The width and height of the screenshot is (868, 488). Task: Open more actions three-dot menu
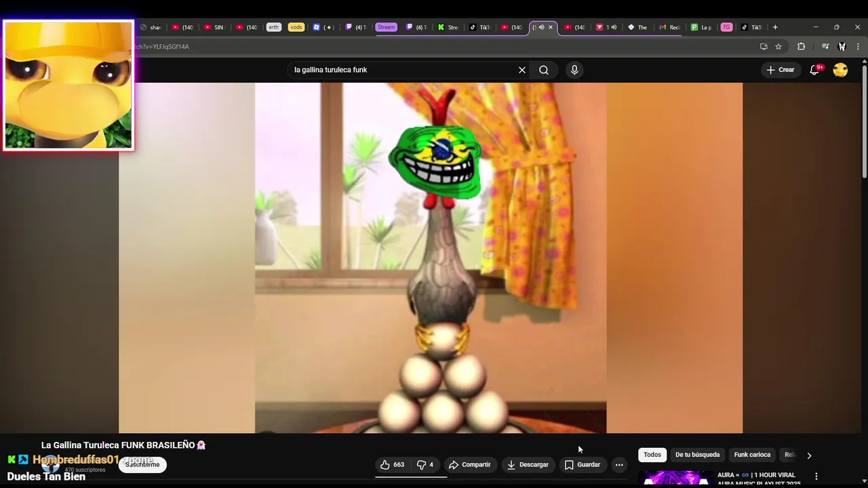click(619, 465)
